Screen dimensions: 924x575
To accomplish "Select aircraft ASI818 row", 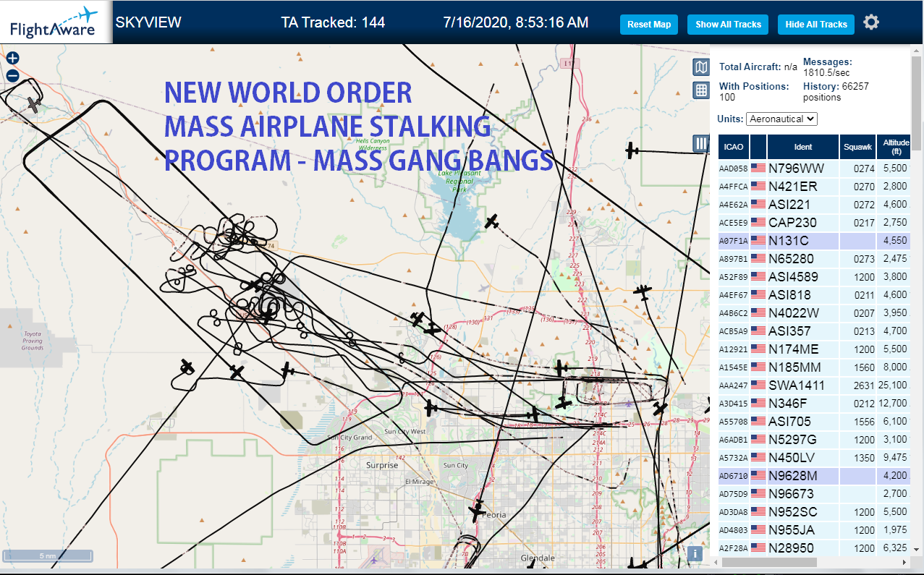I will tap(814, 294).
